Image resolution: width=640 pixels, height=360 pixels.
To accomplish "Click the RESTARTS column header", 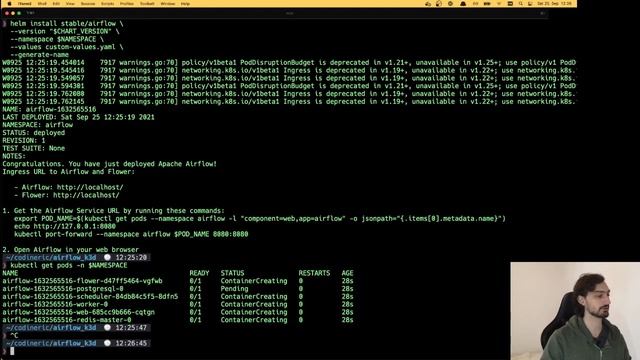I will click(x=314, y=273).
